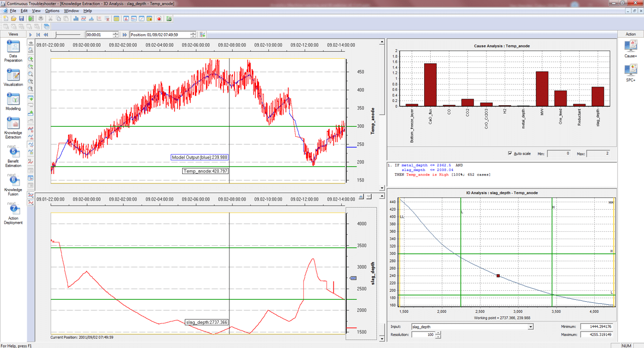This screenshot has width=644, height=348.
Task: Increase the Resolution spinner value
Action: (x=438, y=333)
